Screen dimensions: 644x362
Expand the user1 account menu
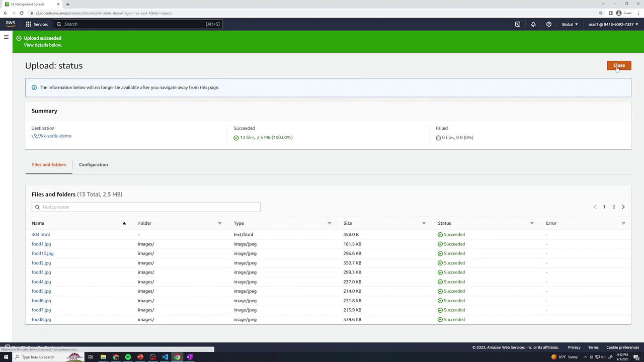point(613,24)
